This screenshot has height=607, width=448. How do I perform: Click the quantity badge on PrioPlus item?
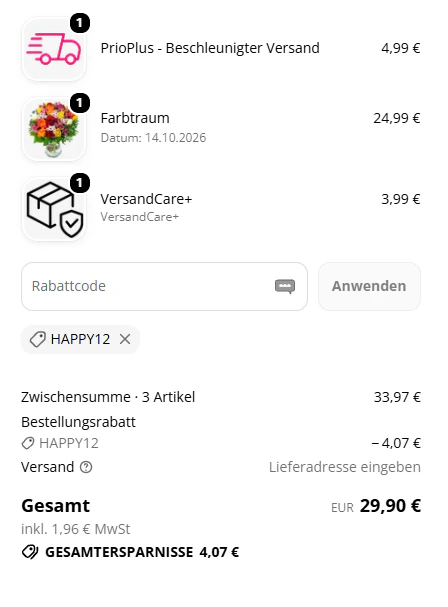point(80,23)
